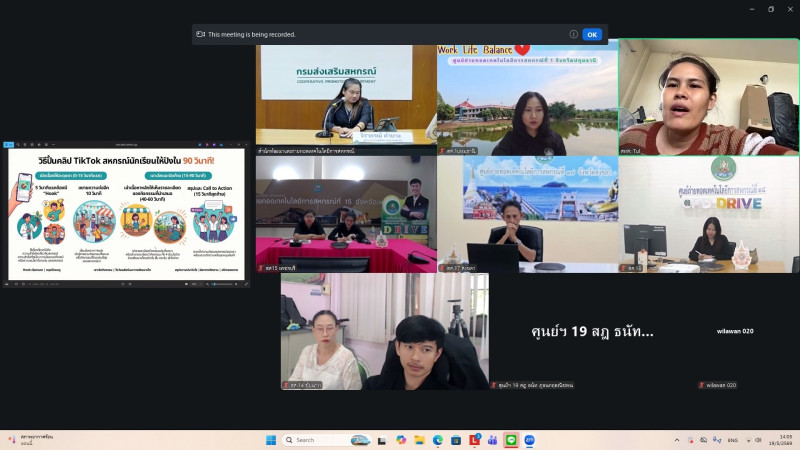The image size is (800, 450).
Task: Open the recording info icon
Action: click(573, 34)
